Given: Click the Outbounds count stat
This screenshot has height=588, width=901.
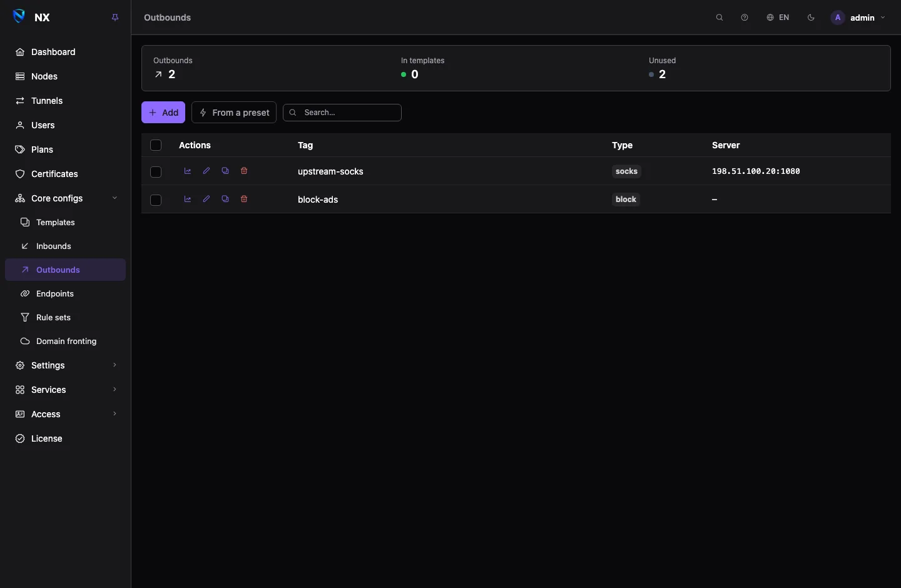Looking at the screenshot, I should point(173,68).
